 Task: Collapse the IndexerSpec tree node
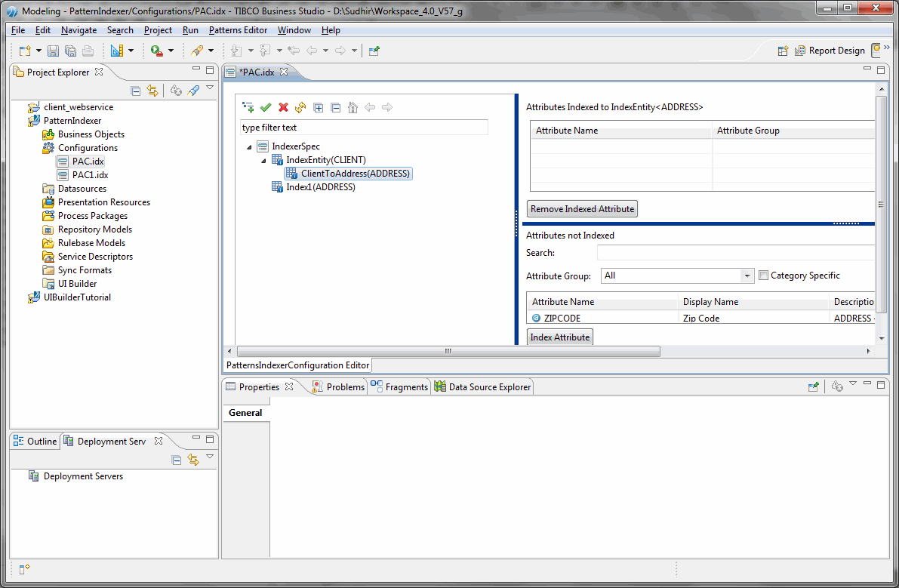coord(249,146)
